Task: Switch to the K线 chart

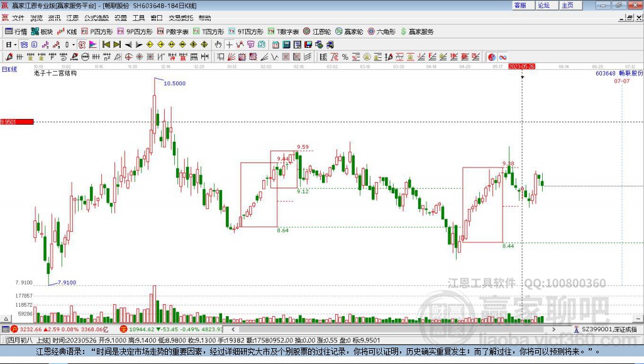Action: tap(67, 31)
